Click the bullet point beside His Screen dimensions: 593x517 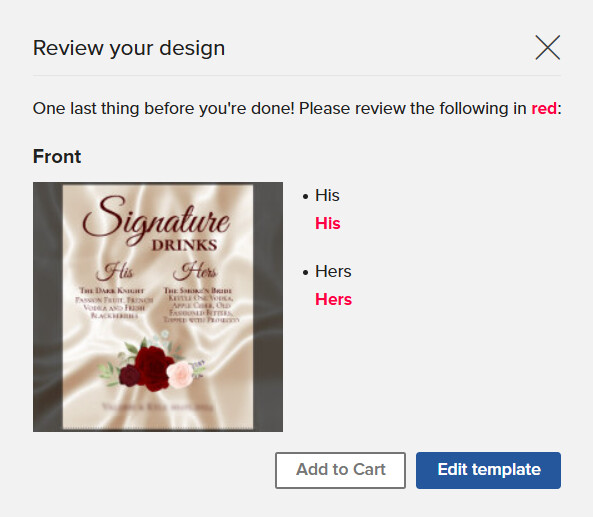click(306, 197)
